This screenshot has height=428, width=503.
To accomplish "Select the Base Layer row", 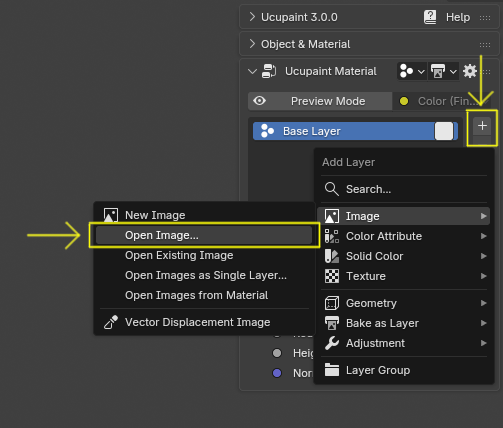I will (355, 131).
